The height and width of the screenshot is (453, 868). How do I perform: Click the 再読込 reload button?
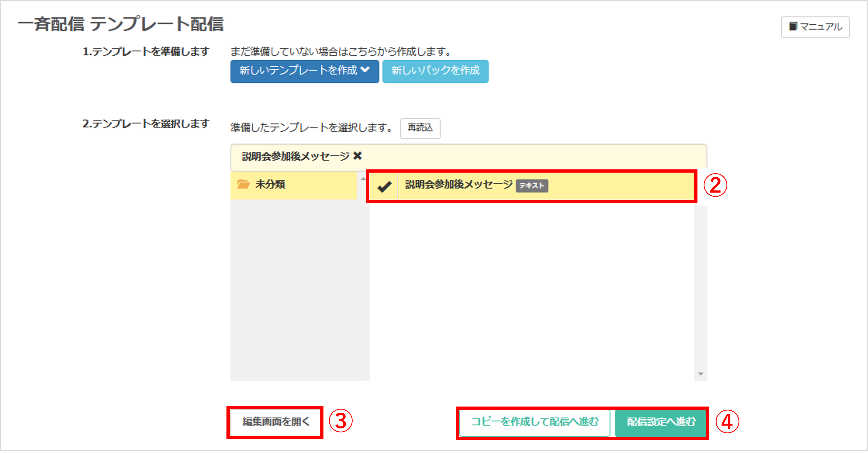pos(420,128)
